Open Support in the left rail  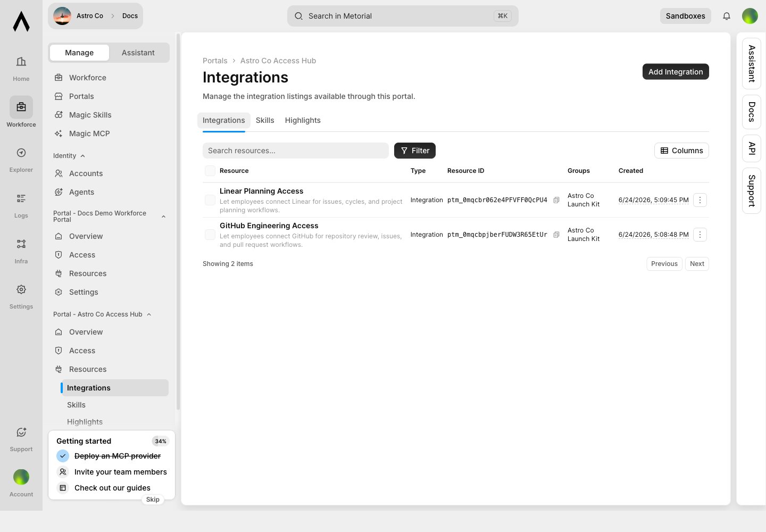(x=21, y=439)
